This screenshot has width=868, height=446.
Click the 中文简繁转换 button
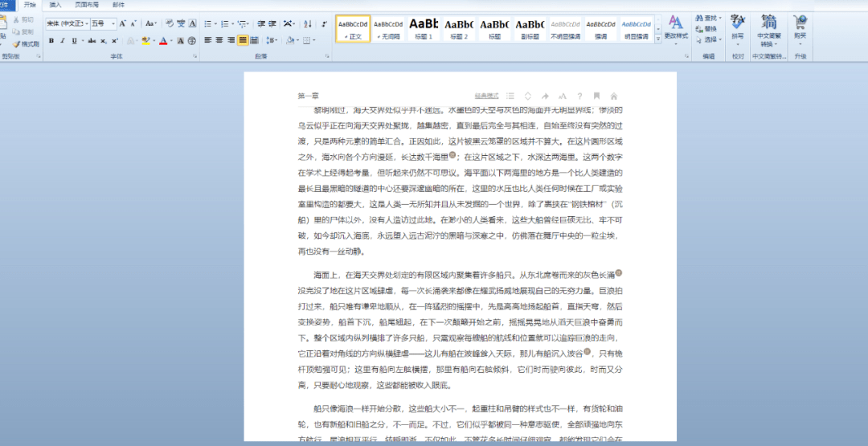pyautogui.click(x=769, y=30)
